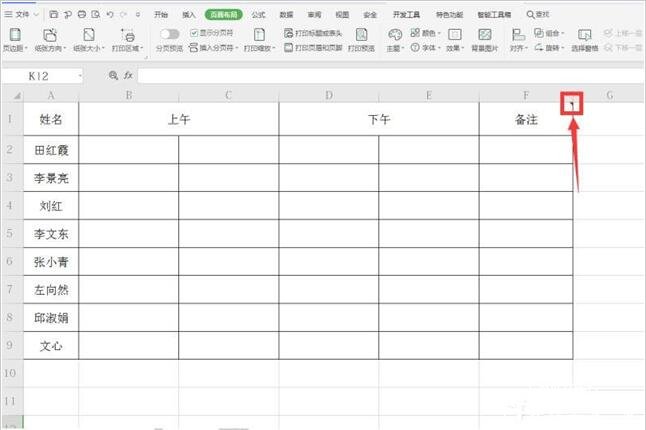This screenshot has width=646, height=430.
Task: Select the cell containing 李文东
Action: click(x=51, y=234)
